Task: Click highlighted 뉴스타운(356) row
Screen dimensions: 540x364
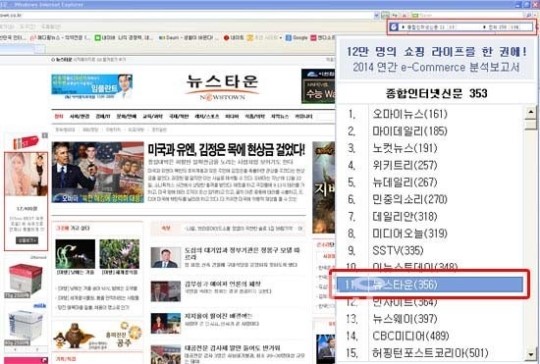Action: click(x=429, y=284)
